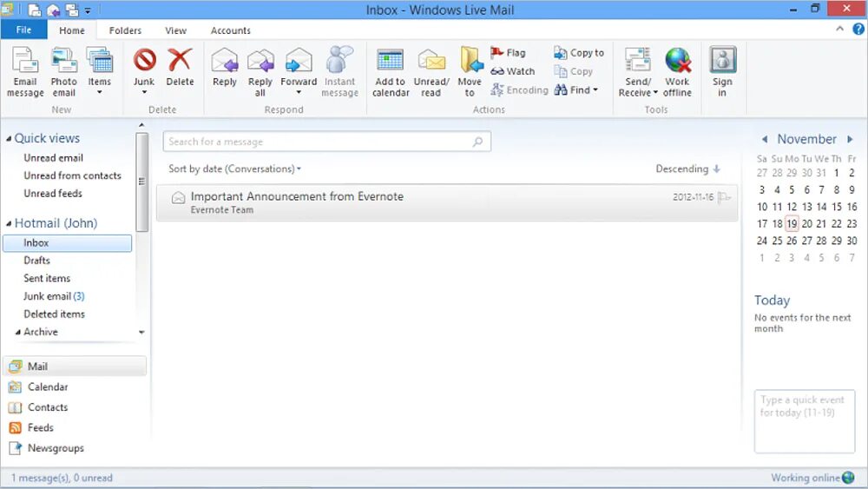
Task: Switch to the Home ribbon tab
Action: [x=72, y=30]
